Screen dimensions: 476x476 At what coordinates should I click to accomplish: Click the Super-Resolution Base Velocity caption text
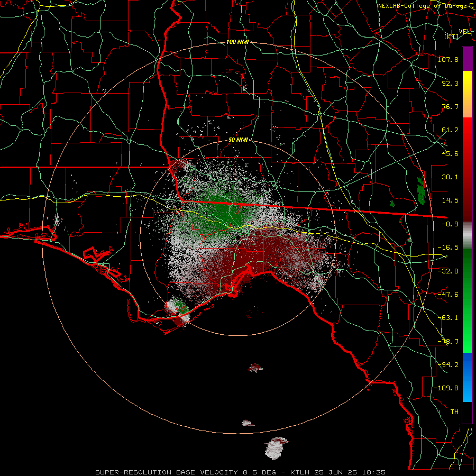241,472
